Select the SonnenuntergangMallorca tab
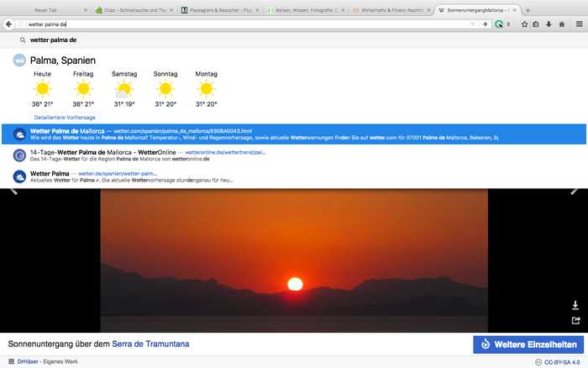 pyautogui.click(x=476, y=10)
